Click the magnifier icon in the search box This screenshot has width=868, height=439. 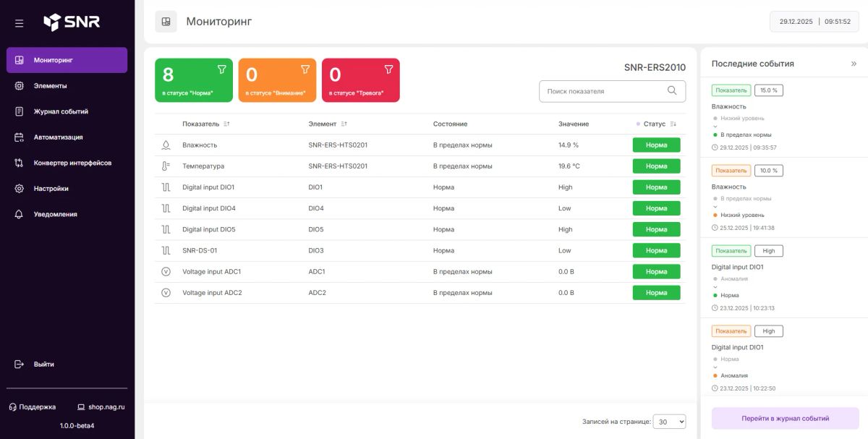click(x=672, y=90)
